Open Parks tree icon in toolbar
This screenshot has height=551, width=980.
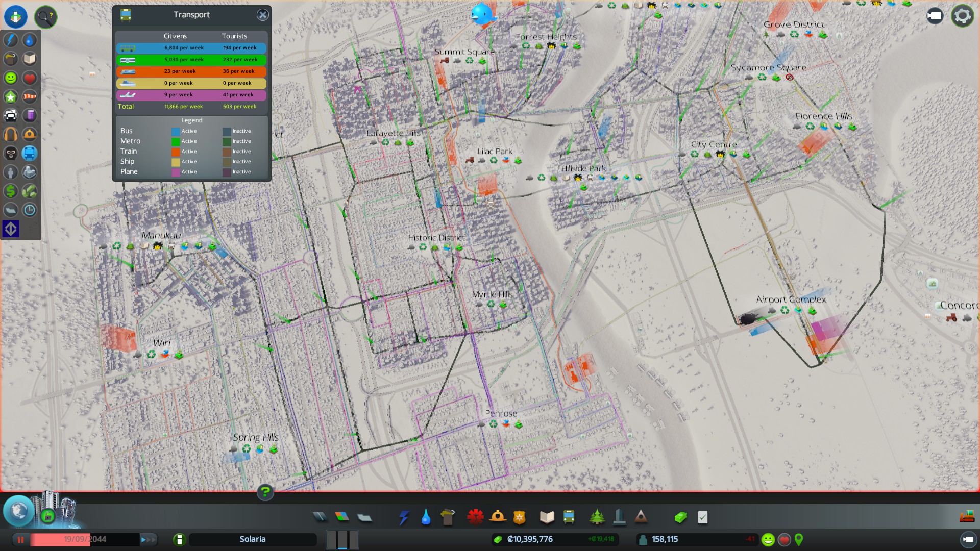coord(597,517)
